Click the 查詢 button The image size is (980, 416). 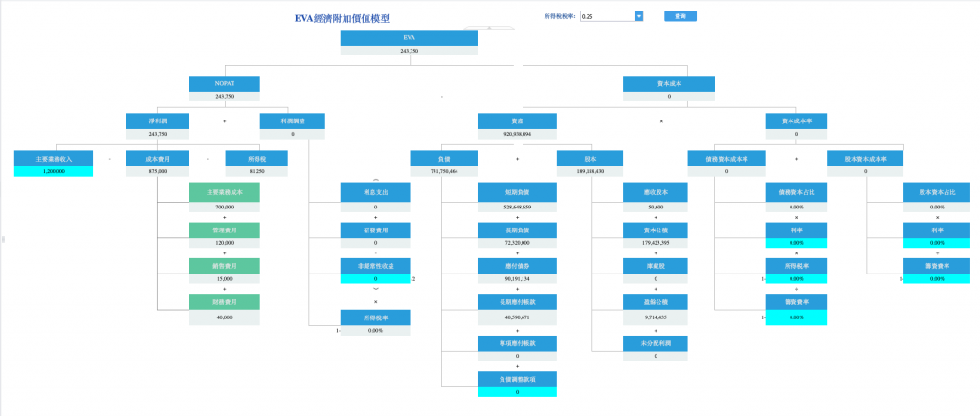click(680, 16)
